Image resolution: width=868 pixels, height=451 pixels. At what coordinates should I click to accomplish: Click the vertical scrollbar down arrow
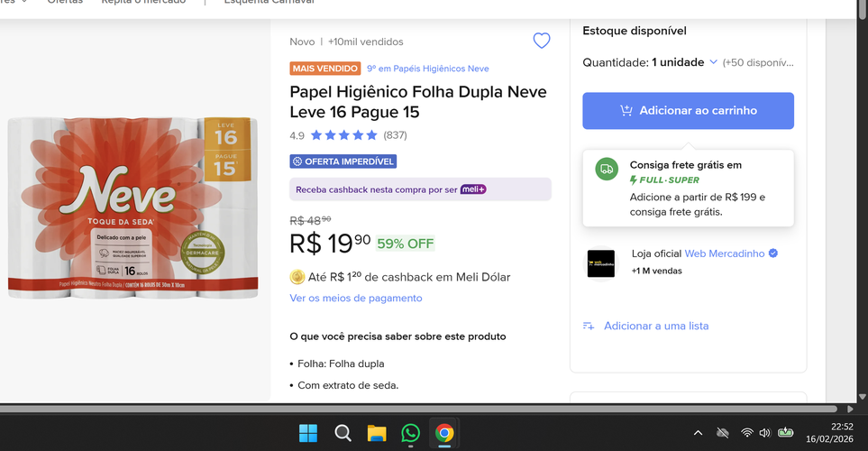point(863,397)
